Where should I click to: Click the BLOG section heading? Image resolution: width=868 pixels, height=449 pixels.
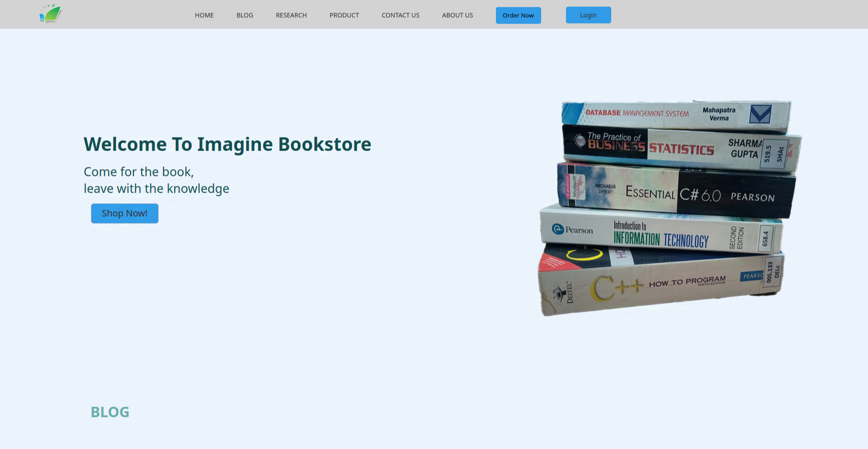[x=110, y=411]
